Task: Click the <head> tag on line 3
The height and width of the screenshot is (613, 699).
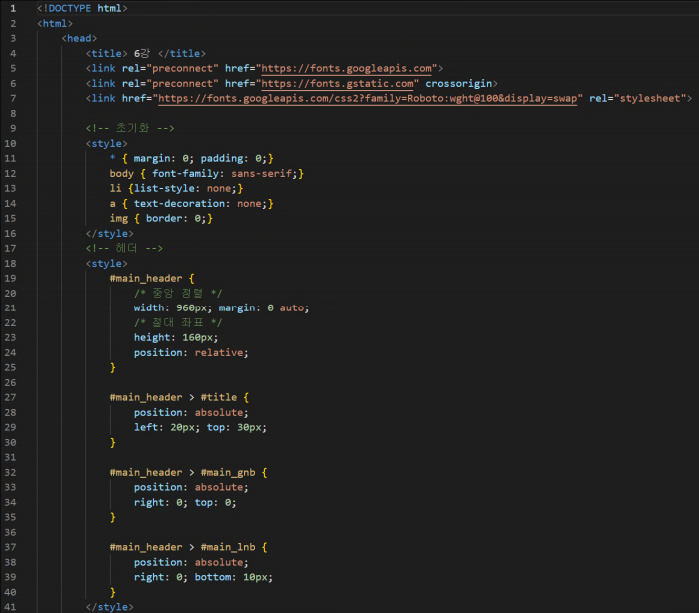Action: click(x=79, y=38)
